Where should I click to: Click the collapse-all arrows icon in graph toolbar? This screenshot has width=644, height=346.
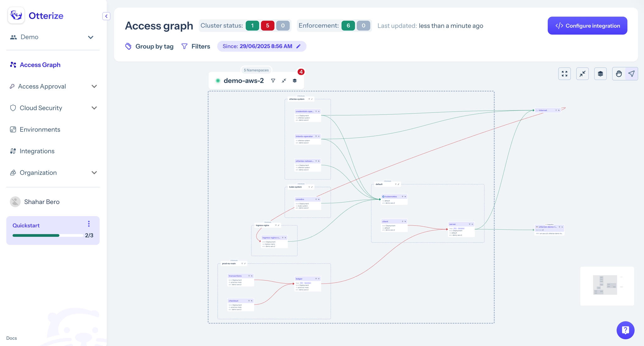pos(582,74)
